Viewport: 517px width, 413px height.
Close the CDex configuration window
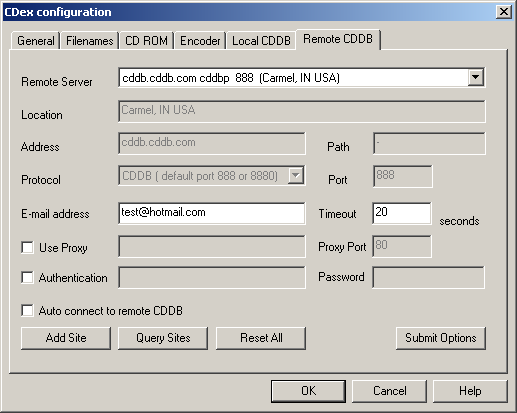504,12
